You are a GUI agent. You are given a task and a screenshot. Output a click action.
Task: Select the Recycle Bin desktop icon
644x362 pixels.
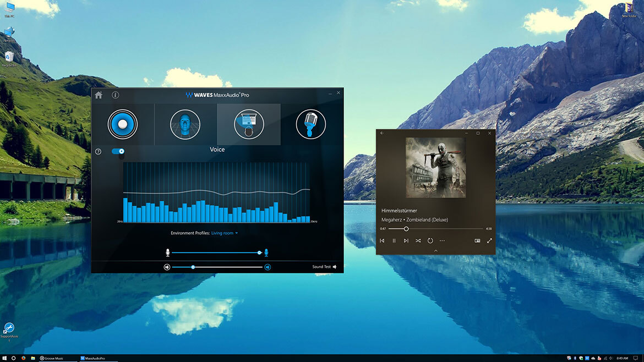pyautogui.click(x=9, y=59)
